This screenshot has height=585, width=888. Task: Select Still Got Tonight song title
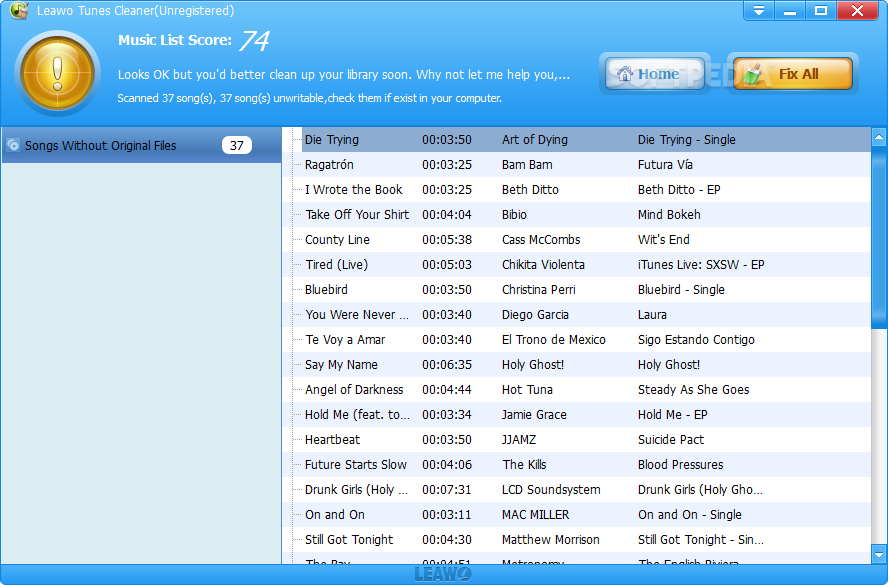pos(349,539)
